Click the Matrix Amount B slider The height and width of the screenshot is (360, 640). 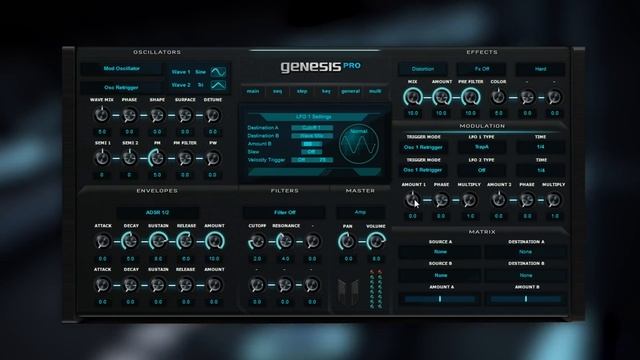pyautogui.click(x=526, y=299)
